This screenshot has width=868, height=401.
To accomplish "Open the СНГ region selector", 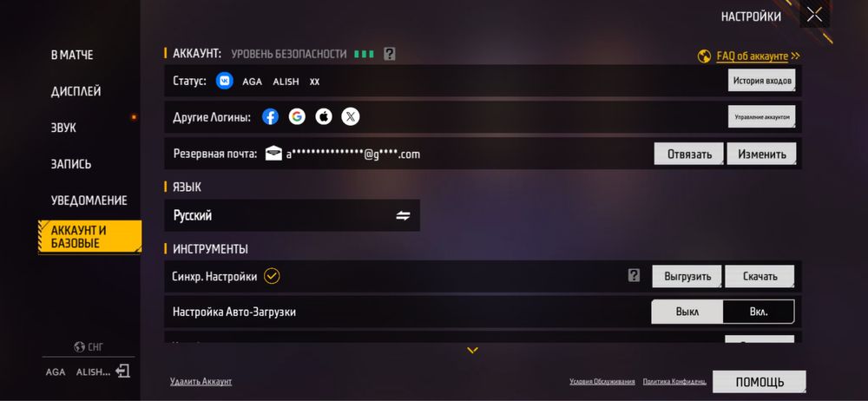I will 89,347.
